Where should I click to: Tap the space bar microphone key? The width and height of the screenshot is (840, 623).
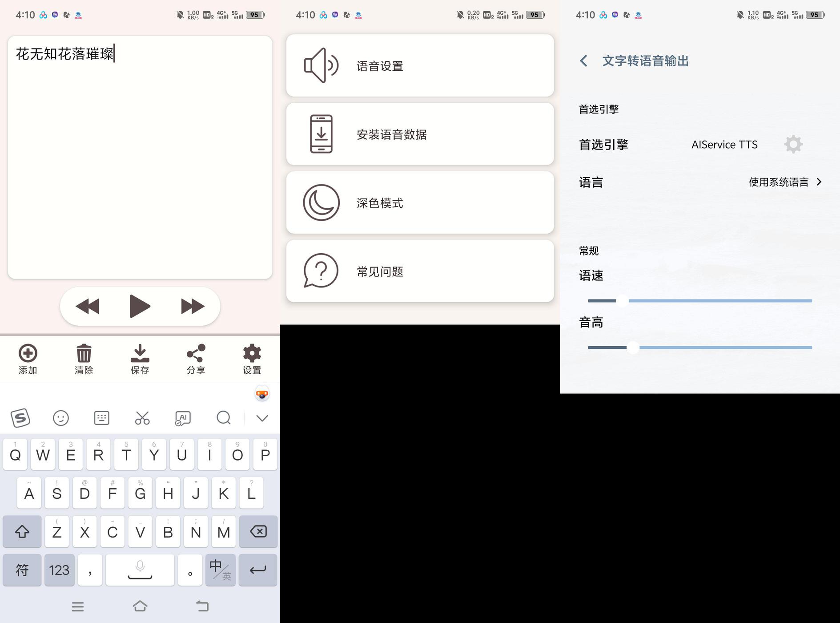140,570
